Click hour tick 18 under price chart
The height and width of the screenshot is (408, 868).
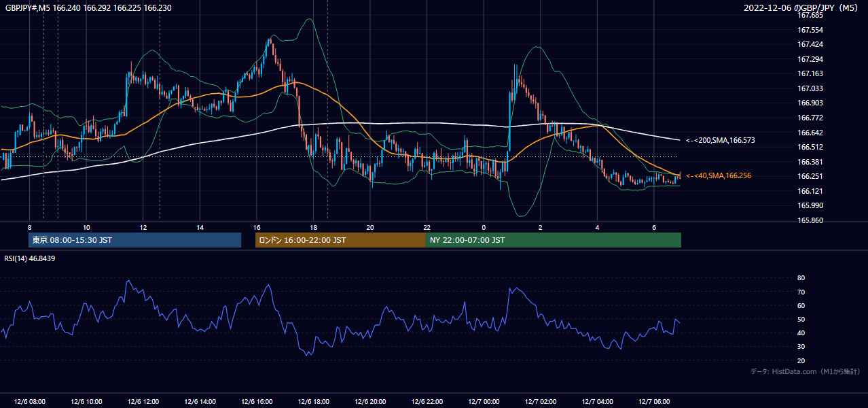click(314, 226)
